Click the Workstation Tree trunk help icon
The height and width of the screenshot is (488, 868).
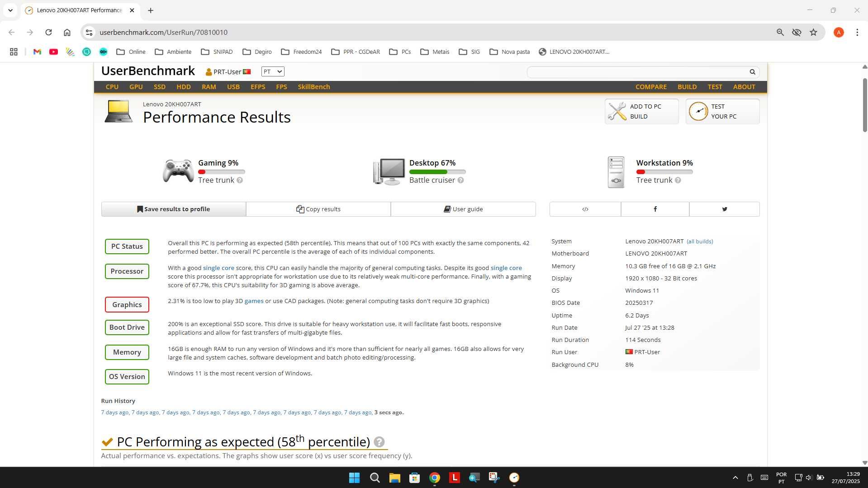tap(678, 180)
